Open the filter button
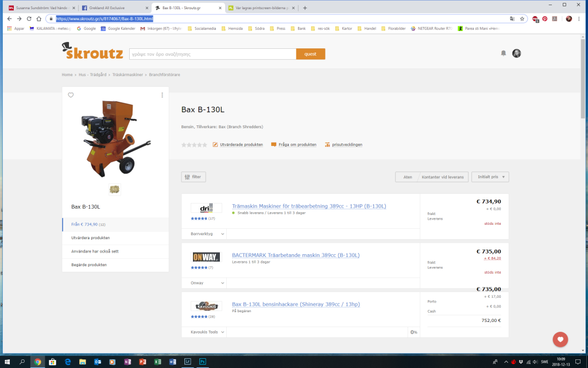588x368 pixels. (194, 177)
